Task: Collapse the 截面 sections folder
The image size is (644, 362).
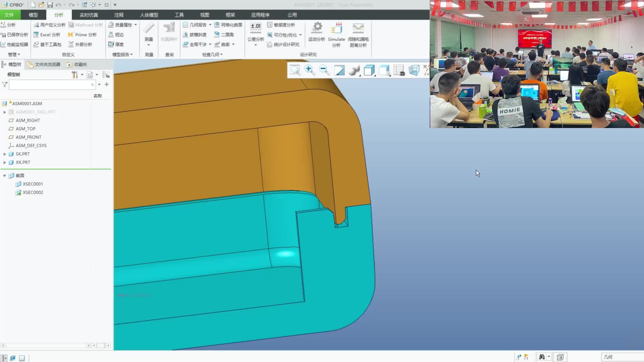Action: (x=5, y=176)
